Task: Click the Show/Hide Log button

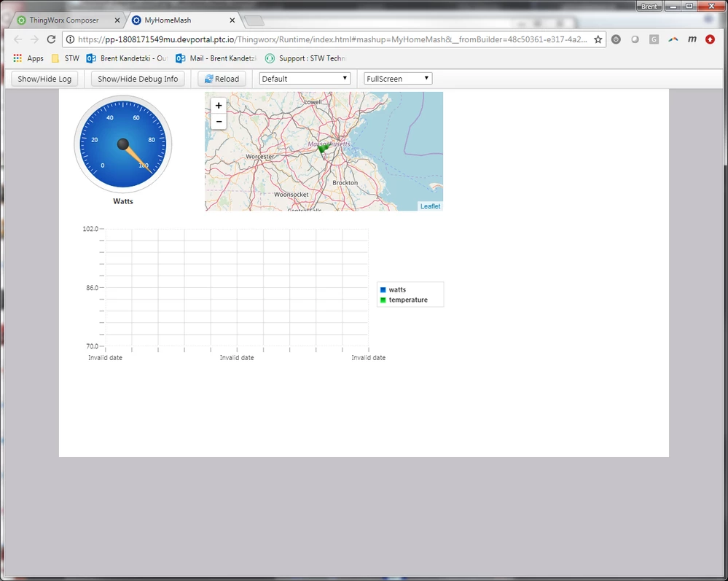Action: 44,79
